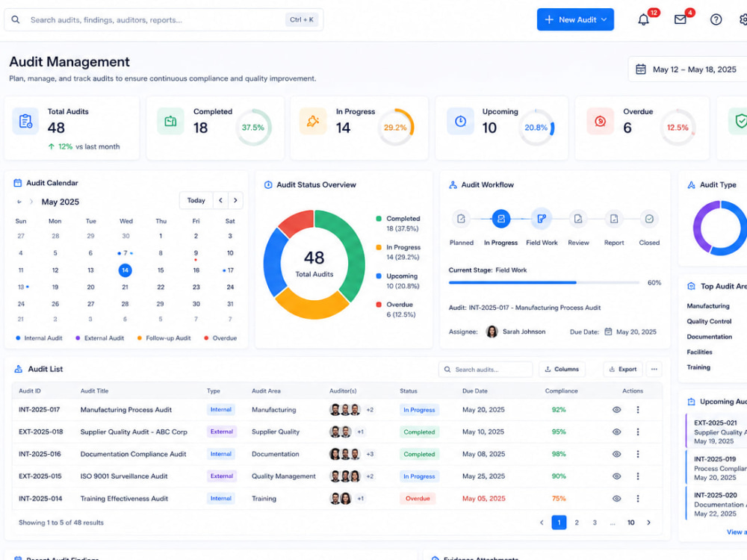Viewport: 747px width, 560px height.
Task: Open the mail messages icon
Action: tap(680, 19)
